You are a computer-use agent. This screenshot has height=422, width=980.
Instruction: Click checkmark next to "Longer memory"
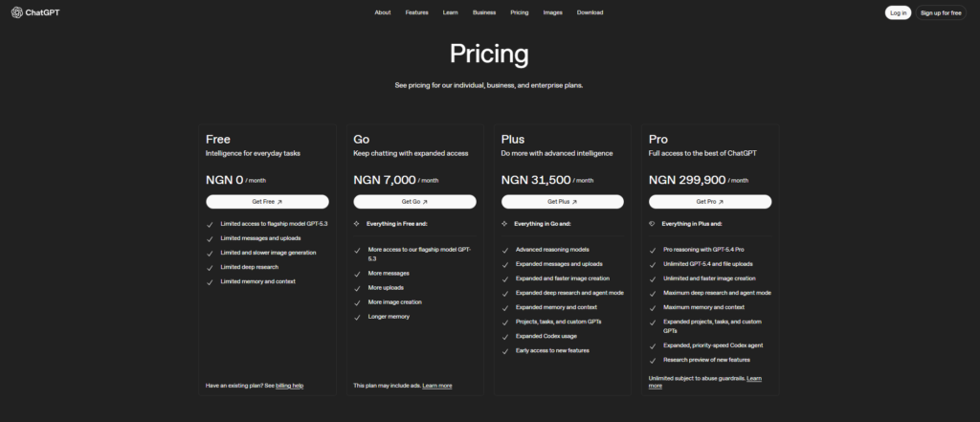(x=357, y=316)
